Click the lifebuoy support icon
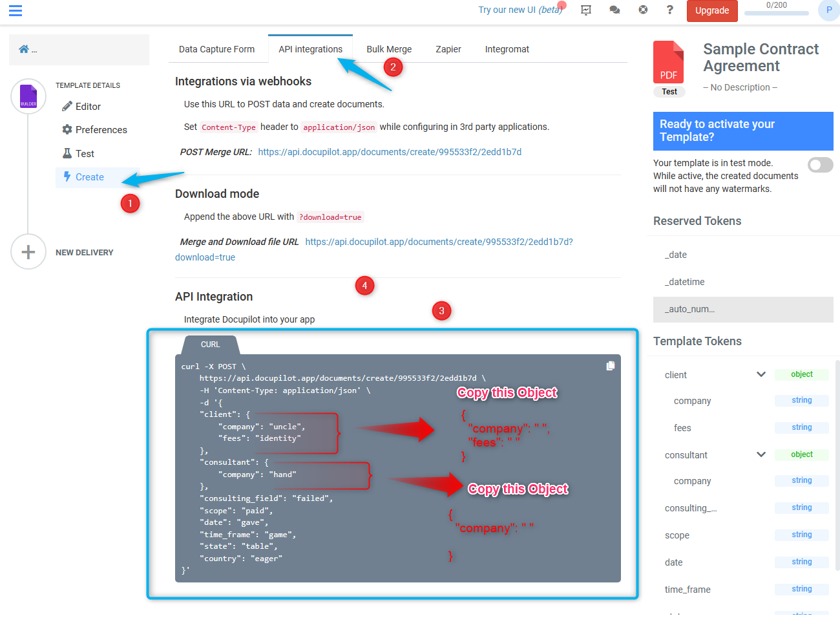840x618 pixels. pyautogui.click(x=643, y=10)
